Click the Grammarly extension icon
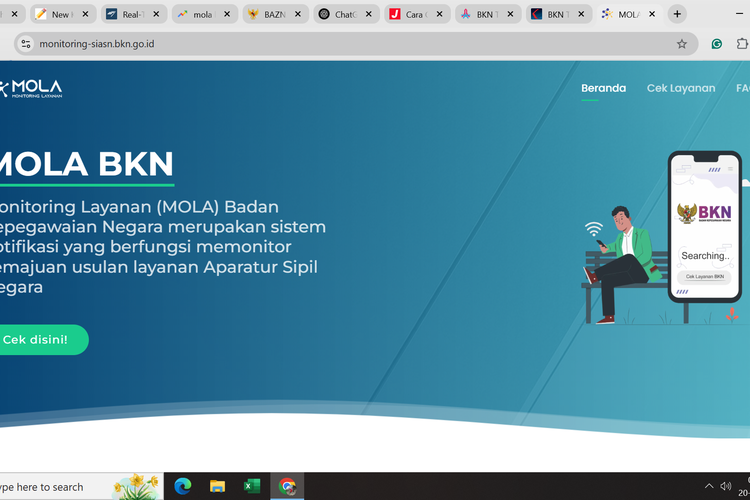750x500 pixels. coord(717,44)
